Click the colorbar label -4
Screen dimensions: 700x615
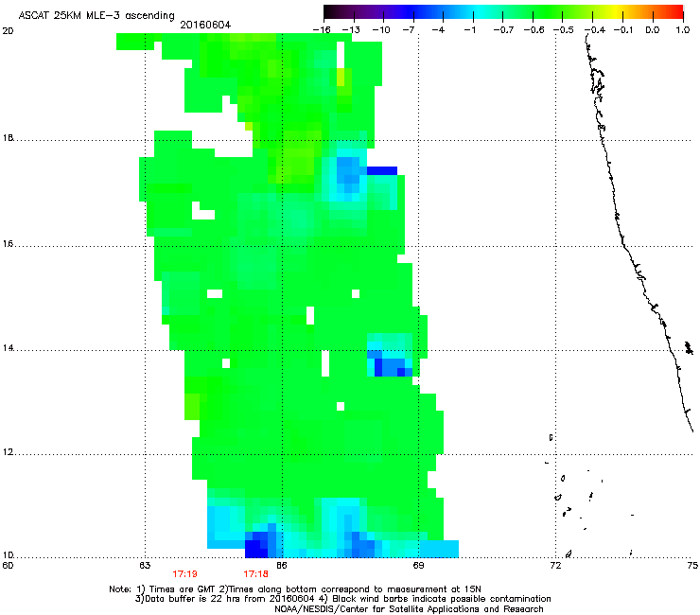(x=439, y=30)
